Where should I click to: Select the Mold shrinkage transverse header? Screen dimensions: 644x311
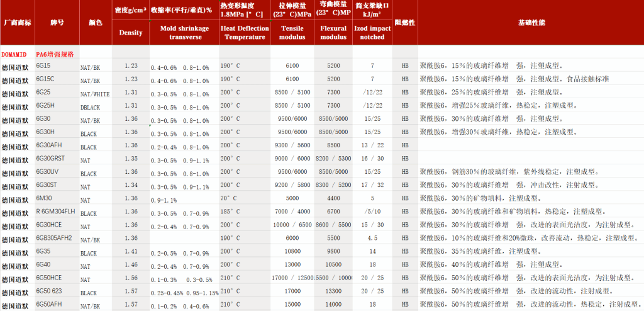[184, 33]
